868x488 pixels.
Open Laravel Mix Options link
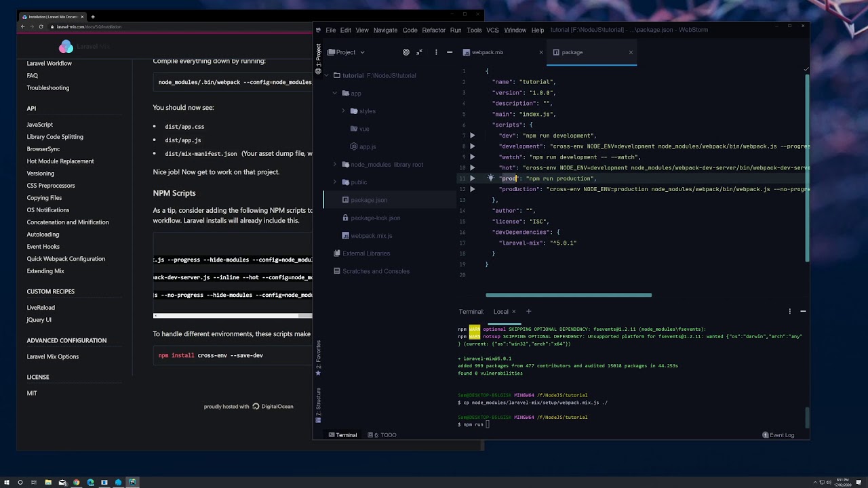[53, 357]
